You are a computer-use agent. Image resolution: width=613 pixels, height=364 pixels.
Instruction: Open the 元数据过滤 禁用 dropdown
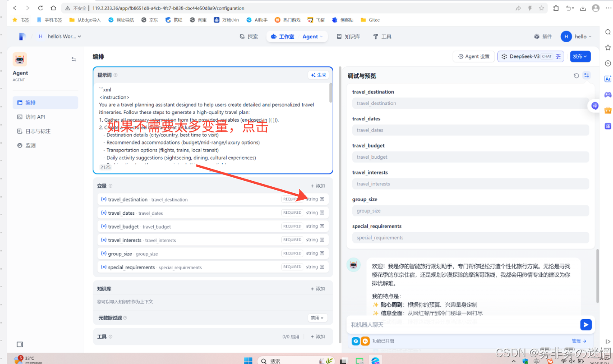tap(317, 318)
